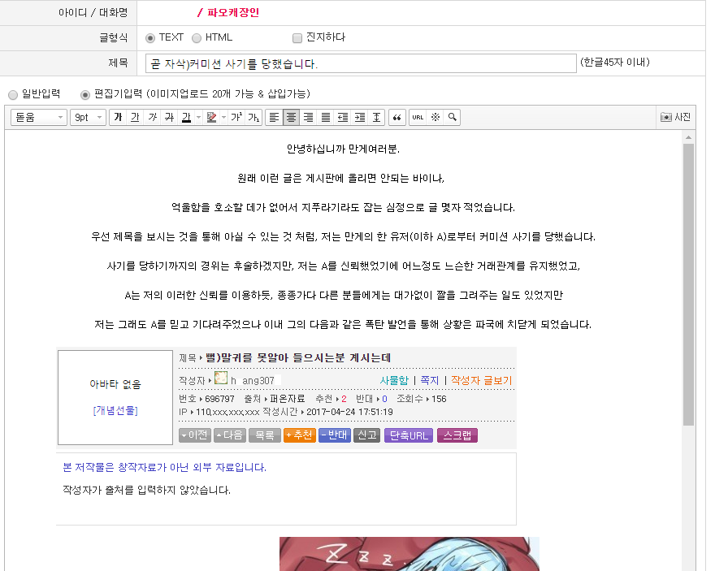Apply underline formatting in the editor
728x571 pixels.
135,118
